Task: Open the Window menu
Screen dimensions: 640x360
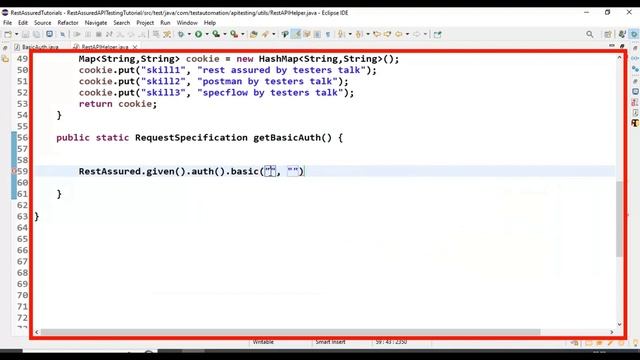Action: [x=187, y=23]
